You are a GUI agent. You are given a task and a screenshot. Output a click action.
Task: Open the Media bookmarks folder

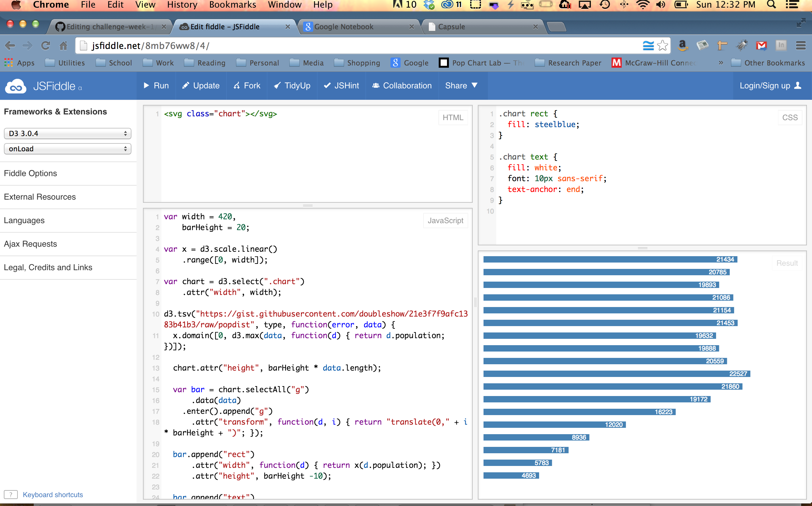pos(307,63)
